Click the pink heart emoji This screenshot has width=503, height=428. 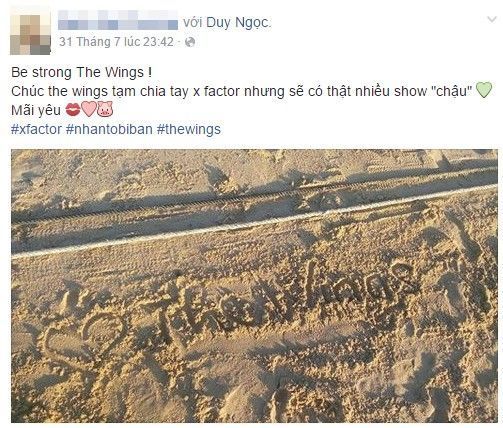coord(89,109)
